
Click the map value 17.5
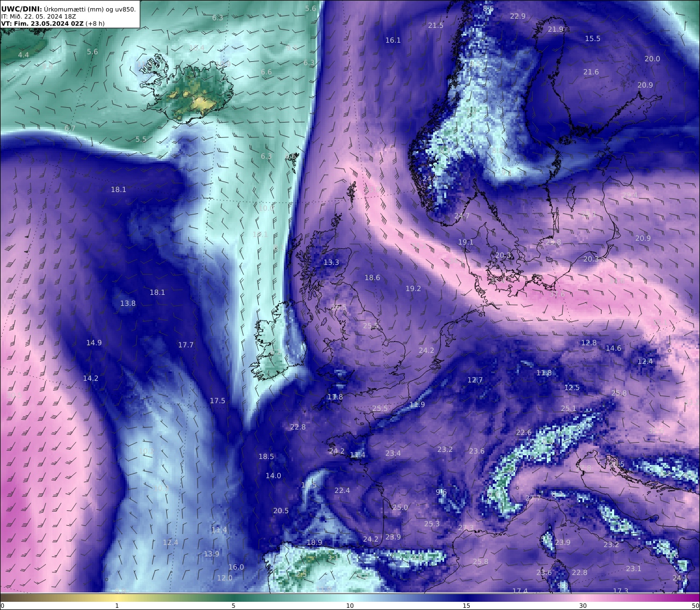click(x=218, y=401)
